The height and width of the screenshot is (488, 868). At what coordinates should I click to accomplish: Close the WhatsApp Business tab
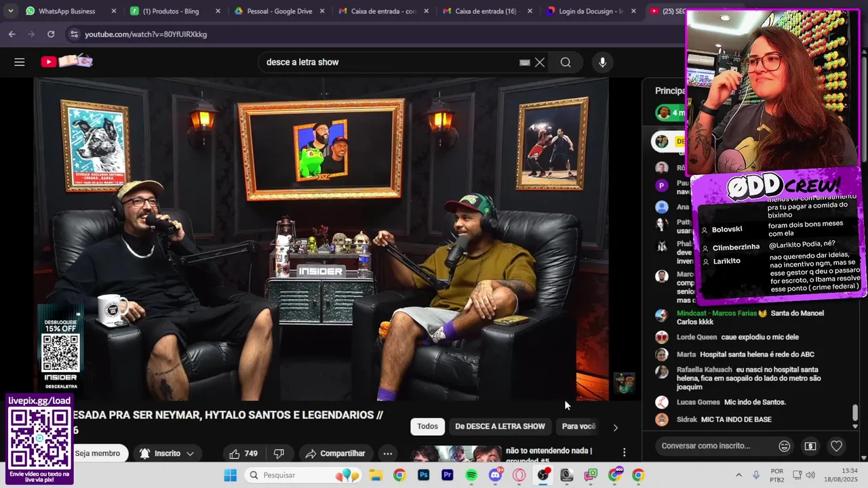[113, 11]
